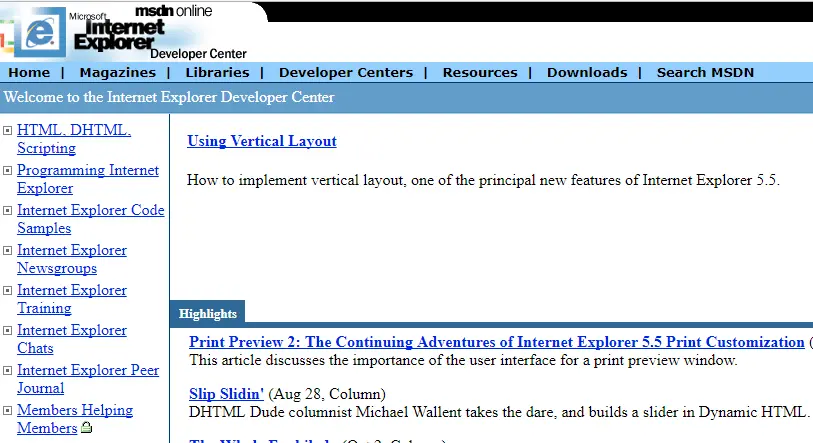Viewport: 813px width, 443px height.
Task: Click the msdn online logo text
Action: click(x=174, y=11)
